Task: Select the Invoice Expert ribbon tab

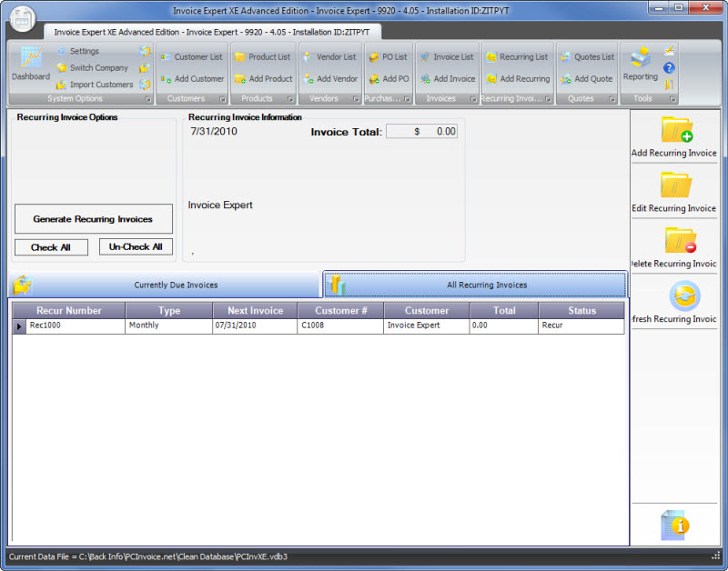Action: pyautogui.click(x=212, y=32)
